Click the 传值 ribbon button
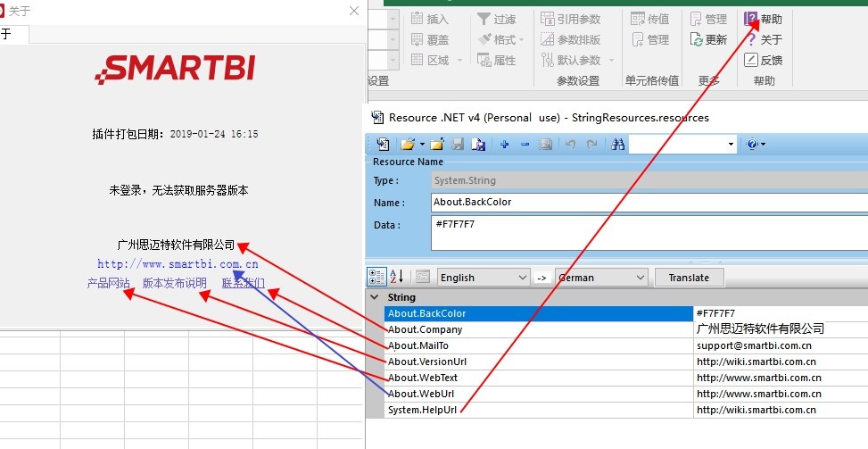The height and width of the screenshot is (449, 868). click(x=650, y=19)
